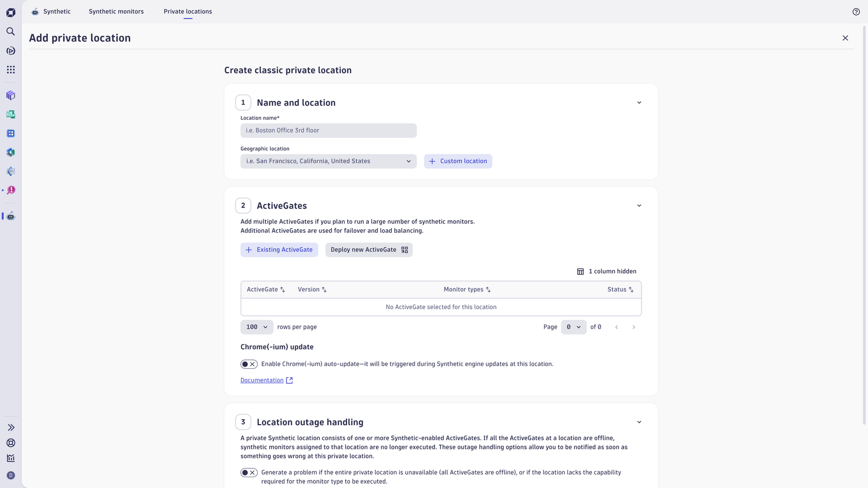Open the apps grid launcher
The height and width of the screenshot is (488, 868).
coord(11,70)
